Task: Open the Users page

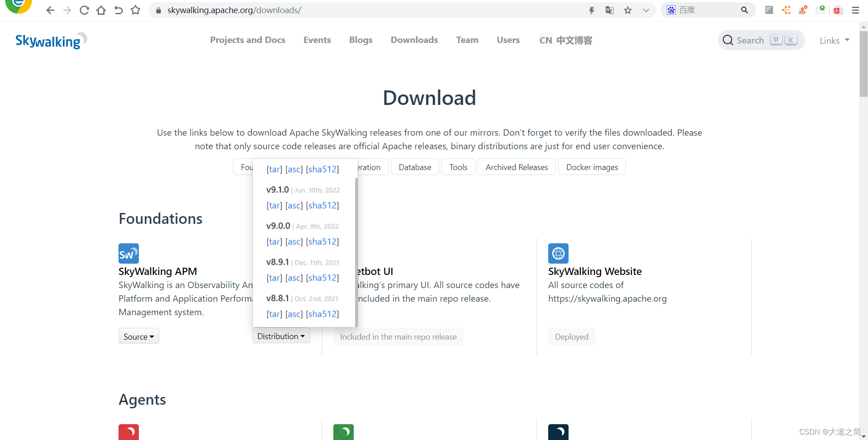Action: [x=508, y=40]
